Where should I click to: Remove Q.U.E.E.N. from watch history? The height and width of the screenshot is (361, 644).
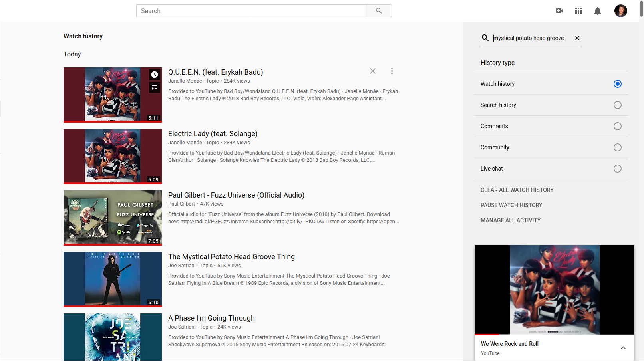tap(373, 71)
